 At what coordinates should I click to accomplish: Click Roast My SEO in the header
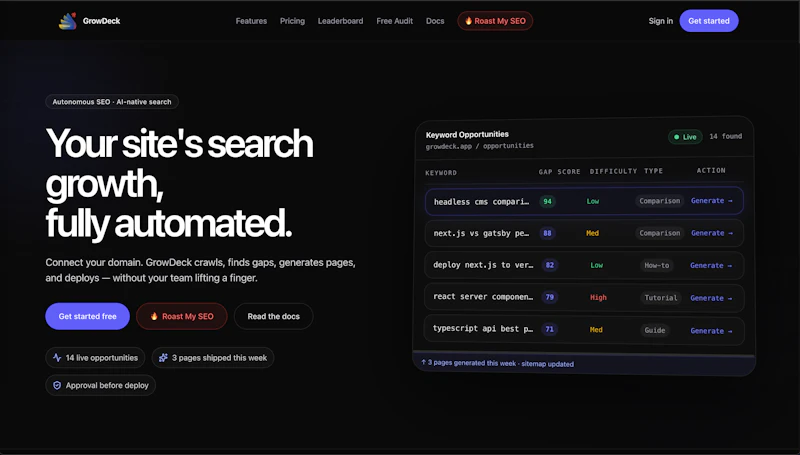[x=495, y=21]
